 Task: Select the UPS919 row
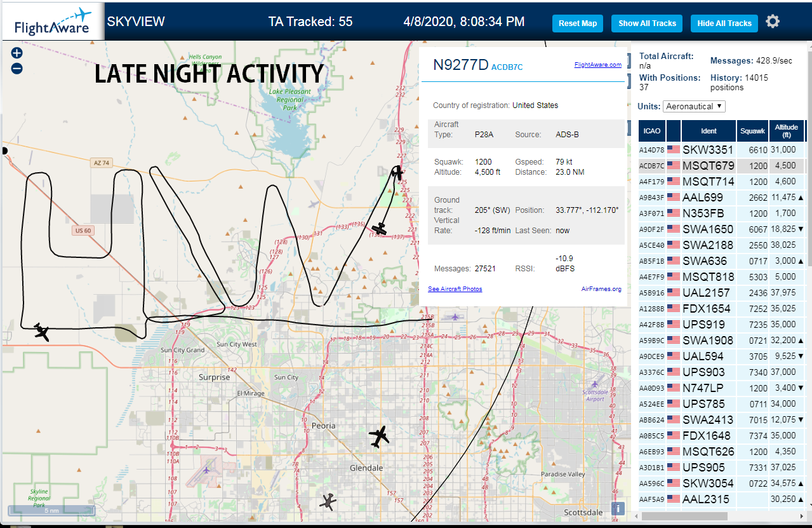722,325
